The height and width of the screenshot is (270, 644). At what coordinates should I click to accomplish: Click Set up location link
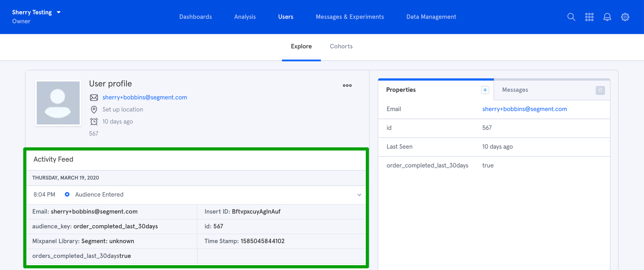[123, 110]
